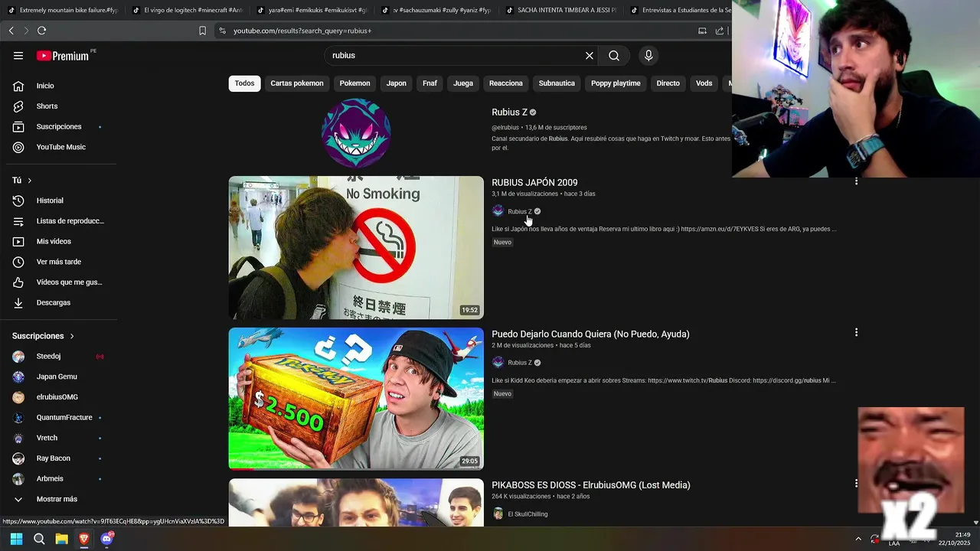980x551 pixels.
Task: Switch to Extremely mountain bike failure tab
Action: coord(62,10)
